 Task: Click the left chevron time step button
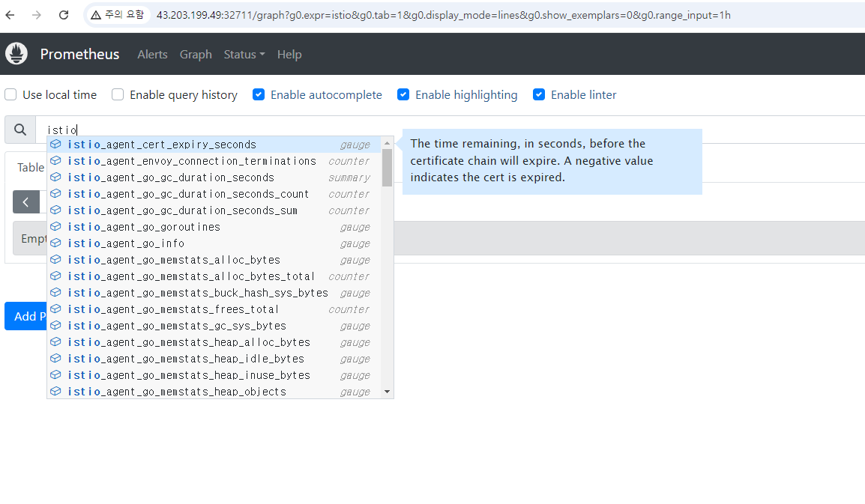tap(26, 202)
